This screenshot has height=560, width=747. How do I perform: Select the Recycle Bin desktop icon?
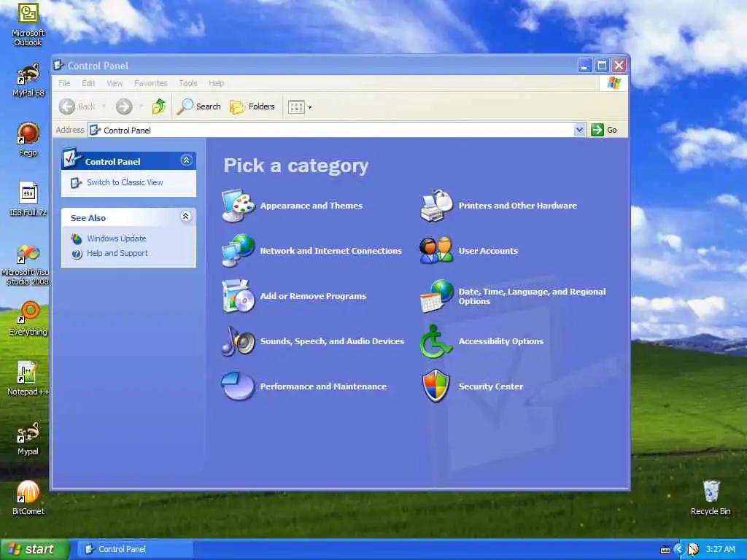coord(711,498)
